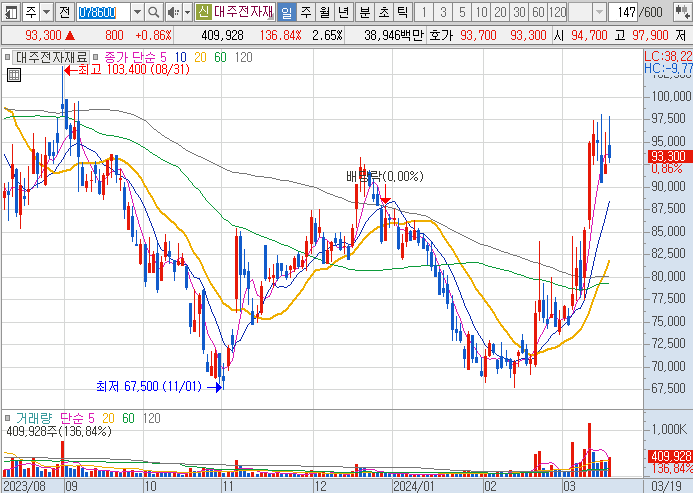Screen dimensions: 693x493
Task: Click the 2024/01 date label on time axis
Action: click(414, 486)
